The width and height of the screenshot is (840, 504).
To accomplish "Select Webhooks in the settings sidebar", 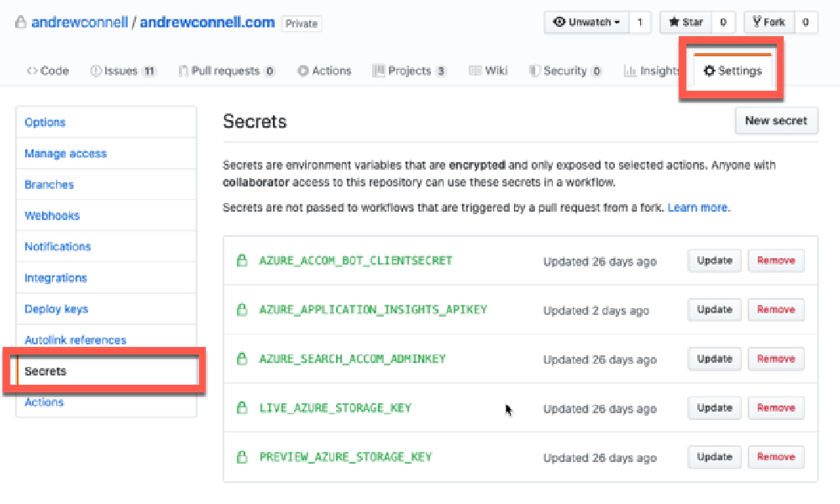I will tap(51, 215).
